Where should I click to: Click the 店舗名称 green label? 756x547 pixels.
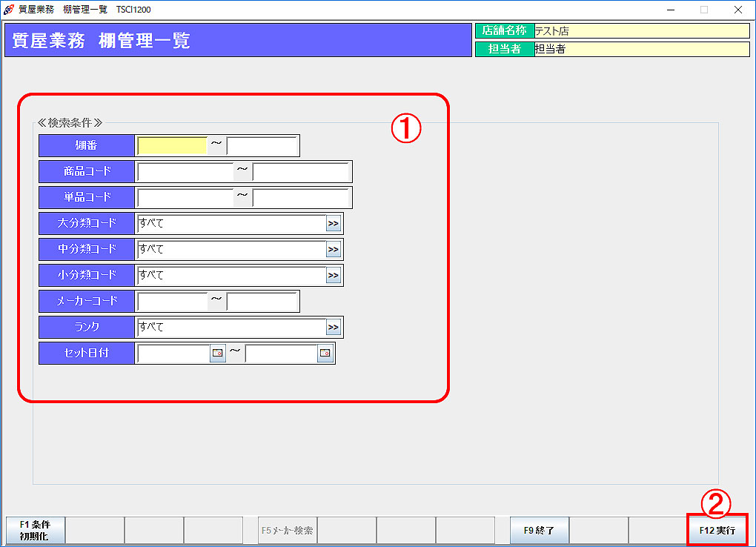(505, 31)
